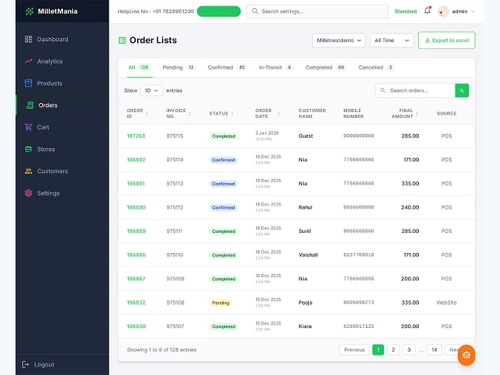Sort by Order ID column arrows
Screen dimensions: 500x375
point(147,114)
